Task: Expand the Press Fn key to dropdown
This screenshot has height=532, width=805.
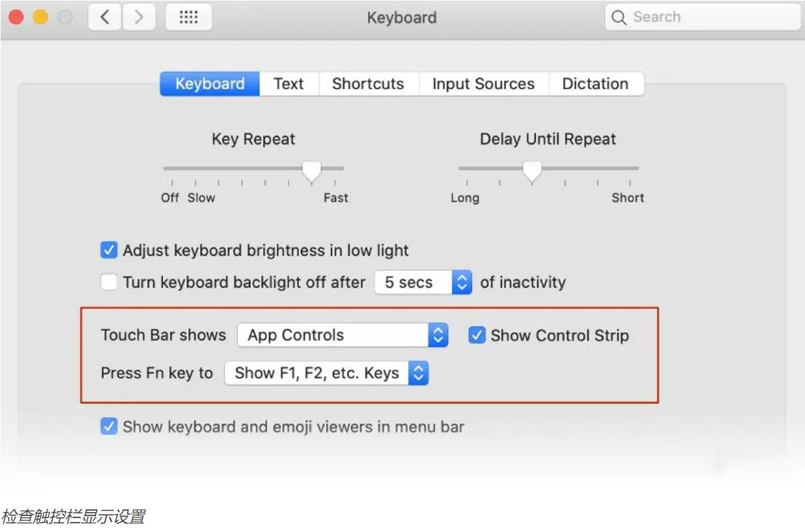Action: pos(326,373)
